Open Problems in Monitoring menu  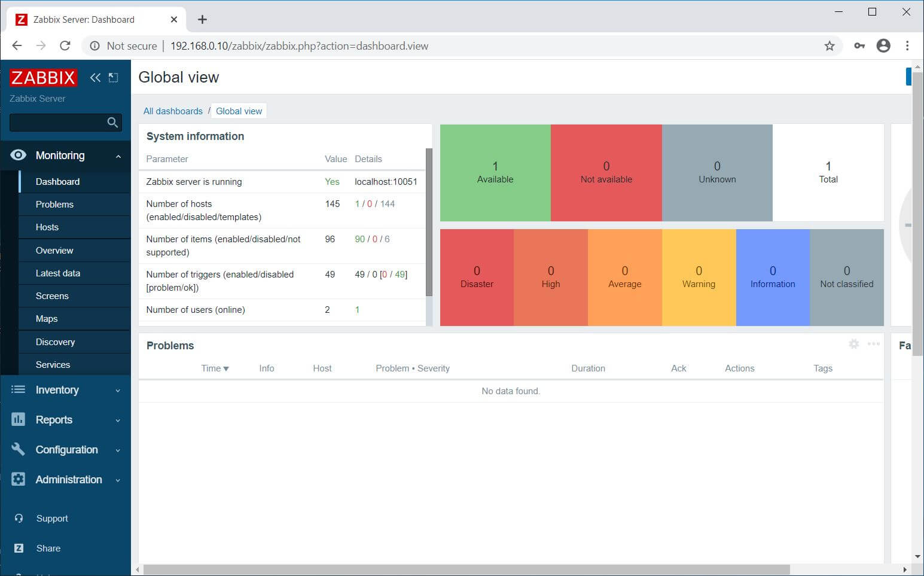[x=75, y=205]
